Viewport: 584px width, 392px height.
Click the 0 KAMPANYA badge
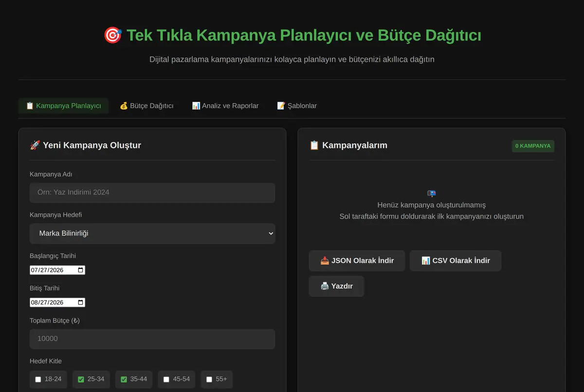(533, 146)
